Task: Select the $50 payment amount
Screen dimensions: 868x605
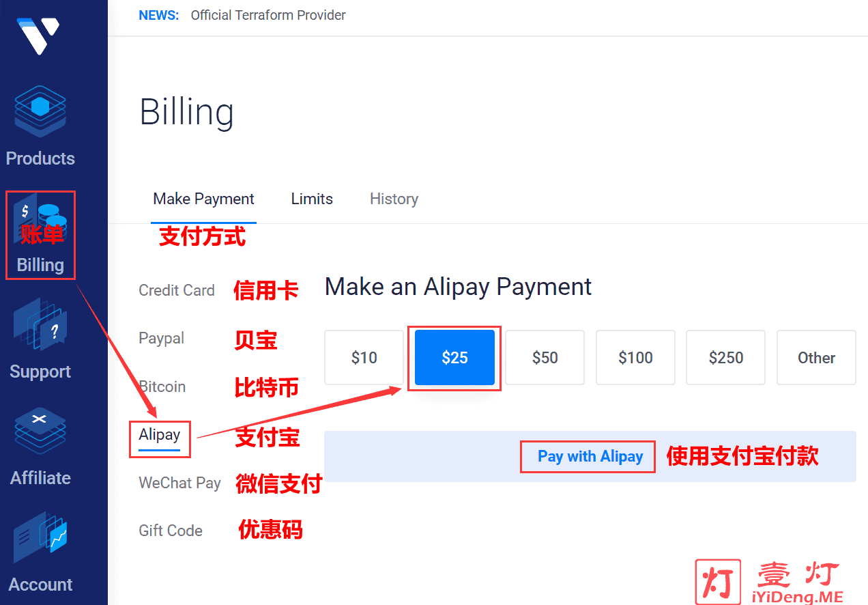Action: (x=545, y=358)
